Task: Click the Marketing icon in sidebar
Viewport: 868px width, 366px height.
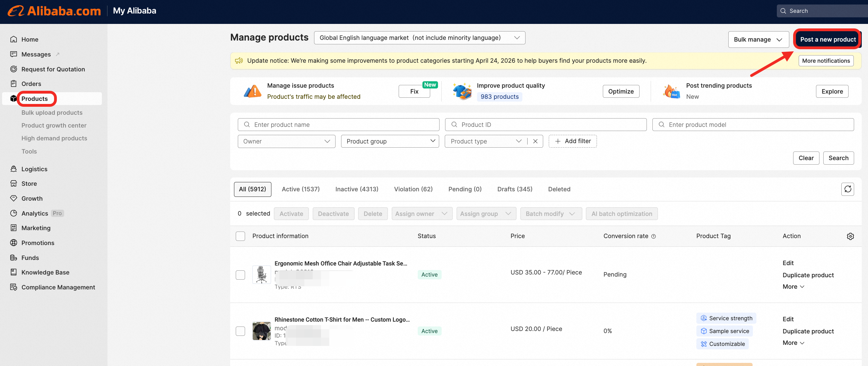Action: point(14,228)
